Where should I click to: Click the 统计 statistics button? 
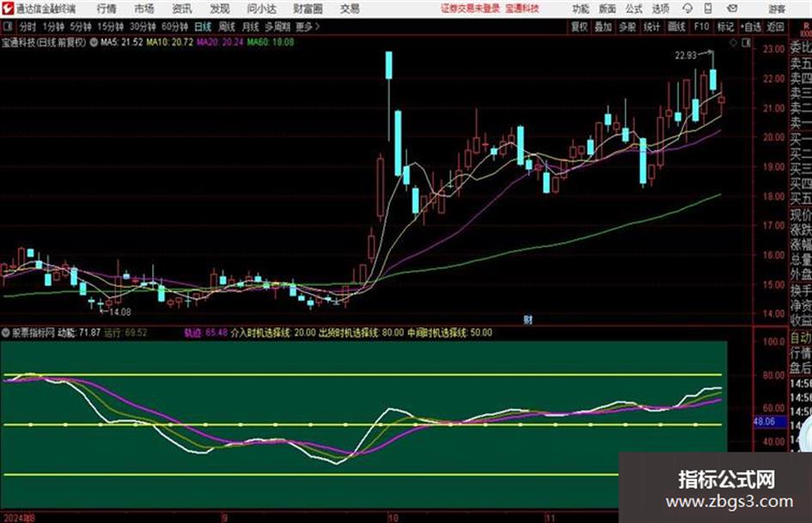(x=651, y=27)
